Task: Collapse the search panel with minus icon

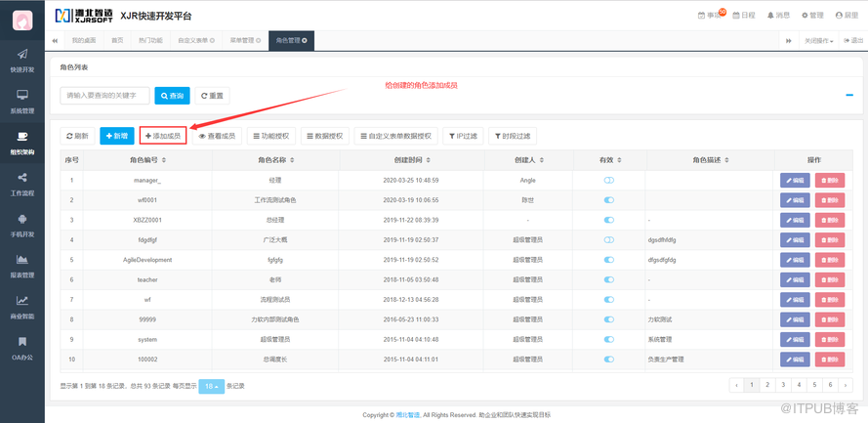Action: pos(847,95)
